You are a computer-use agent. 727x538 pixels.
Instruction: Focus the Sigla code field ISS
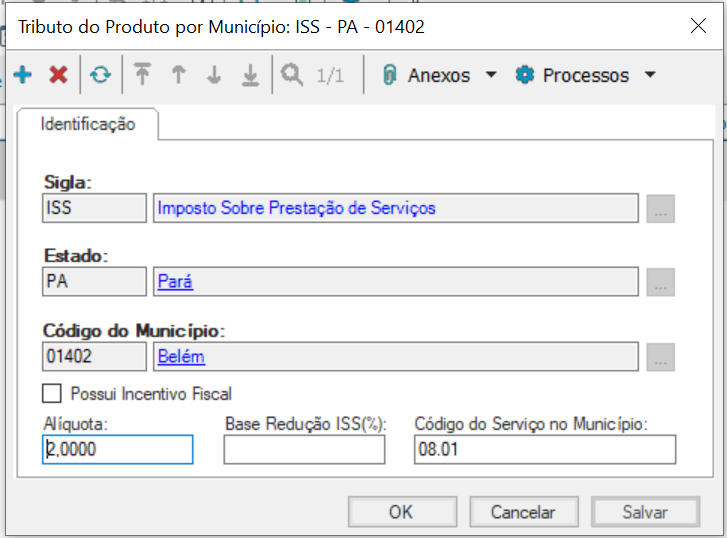(95, 208)
